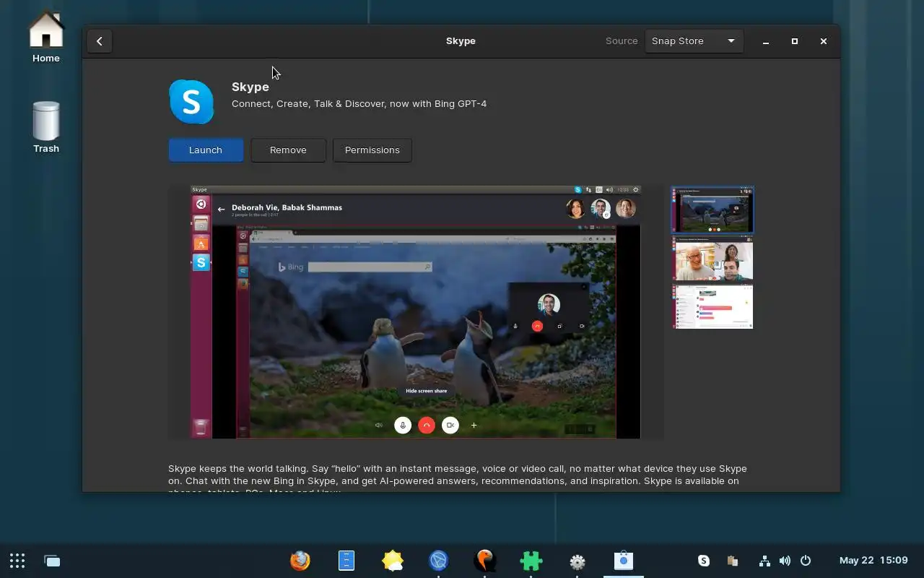The width and height of the screenshot is (924, 578).
Task: Open the network connection tray icon
Action: 764,561
